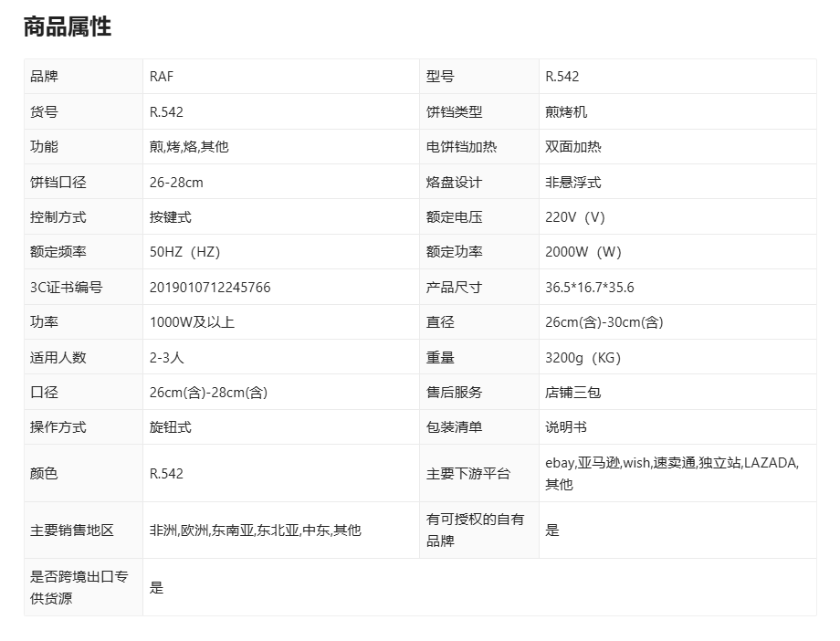This screenshot has height=641, width=840.
Task: Select the 220V rated voltage value
Action: 574,217
